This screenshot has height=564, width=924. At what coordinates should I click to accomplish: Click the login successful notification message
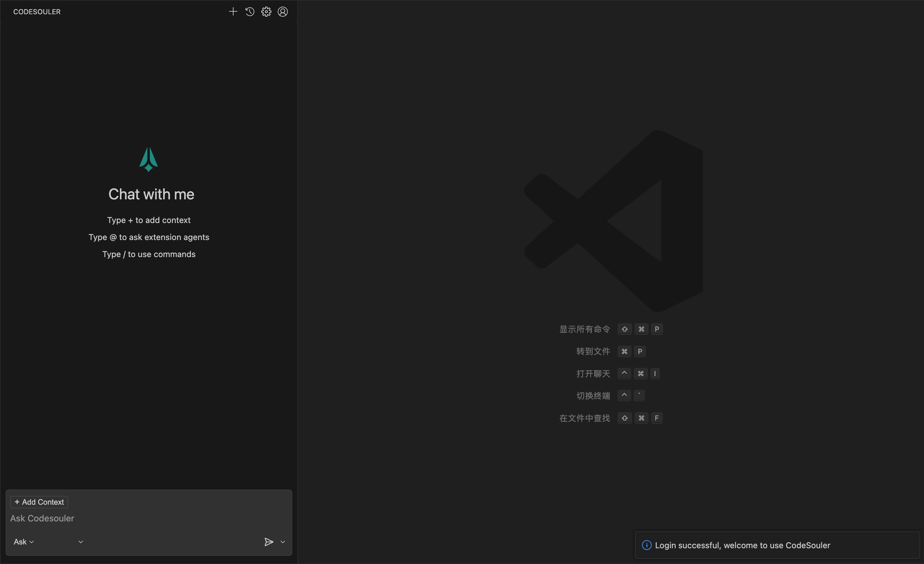[x=743, y=545]
